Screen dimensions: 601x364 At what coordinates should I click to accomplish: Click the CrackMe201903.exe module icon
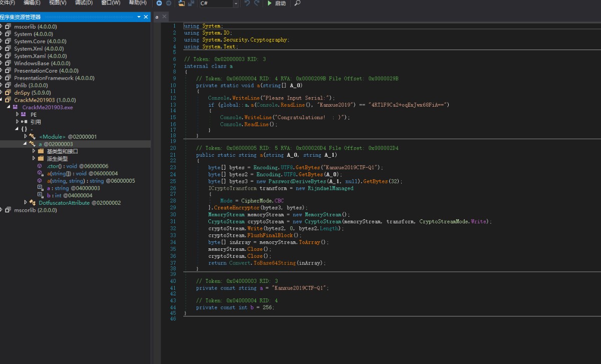[15, 107]
